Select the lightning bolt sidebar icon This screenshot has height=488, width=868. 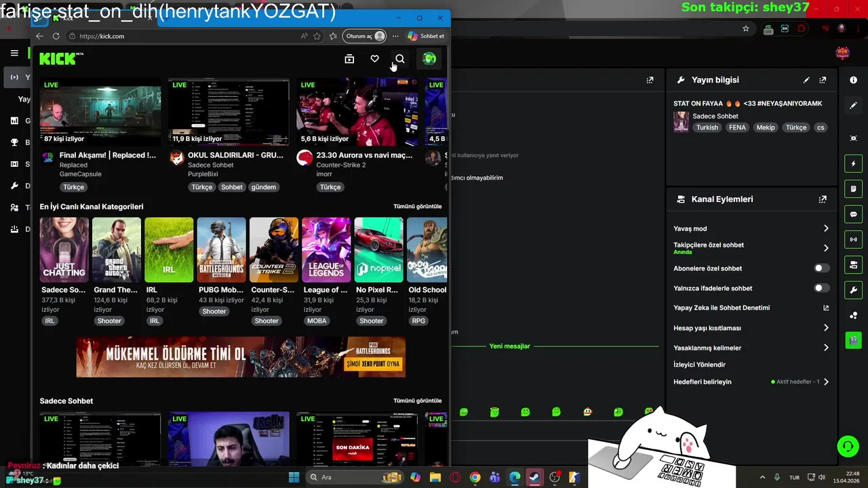coord(853,163)
